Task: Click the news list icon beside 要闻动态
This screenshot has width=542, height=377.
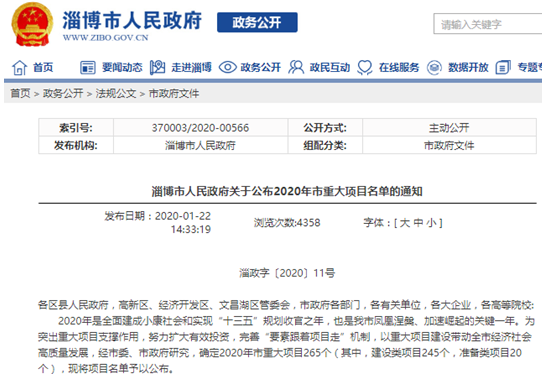Action: tap(88, 67)
